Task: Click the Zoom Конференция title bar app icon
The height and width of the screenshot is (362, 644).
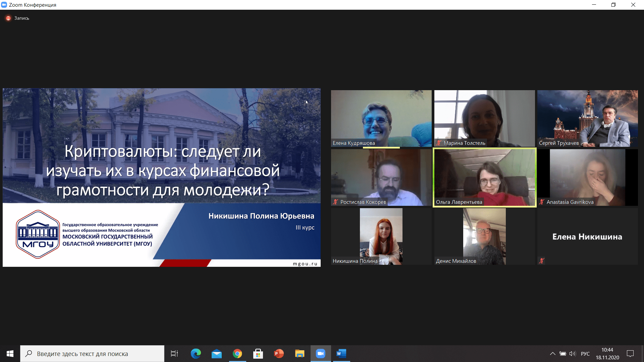Action: 4,5
